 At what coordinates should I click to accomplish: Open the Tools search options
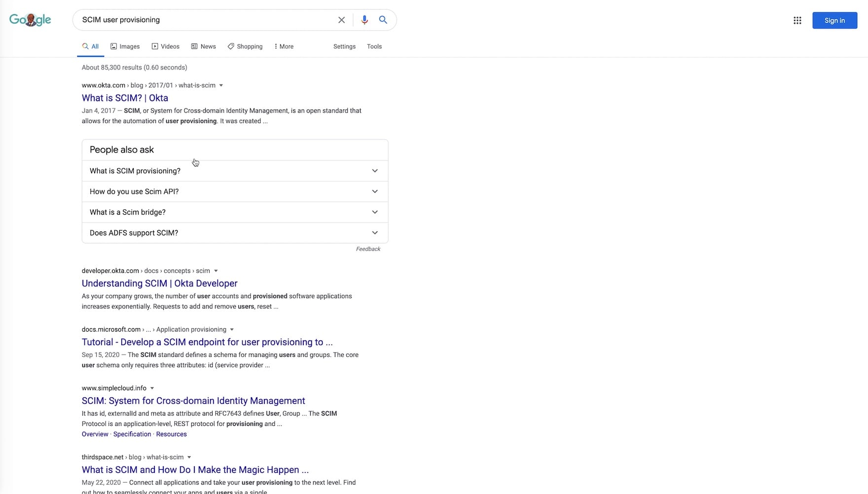pyautogui.click(x=374, y=46)
